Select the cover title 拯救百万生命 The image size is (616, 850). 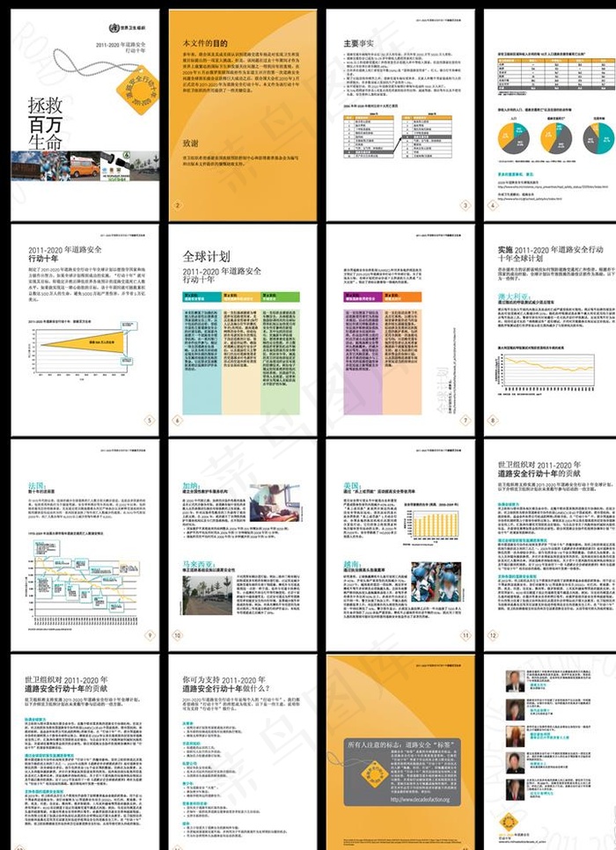(46, 123)
